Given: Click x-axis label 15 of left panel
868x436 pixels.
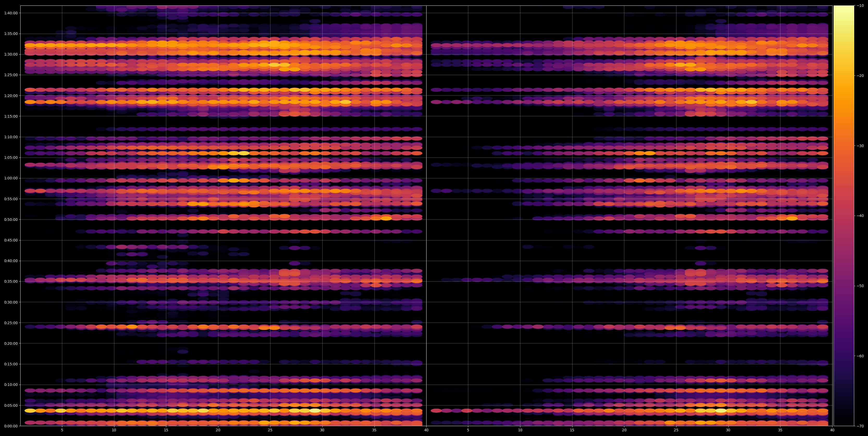Looking at the screenshot, I should (x=166, y=430).
